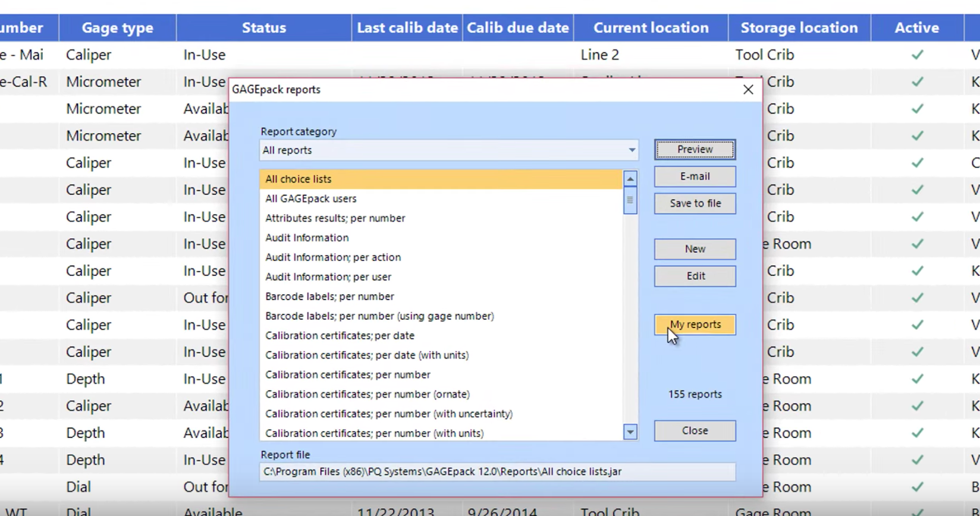Click scroll down arrow in report list
The width and height of the screenshot is (980, 516).
[630, 432]
